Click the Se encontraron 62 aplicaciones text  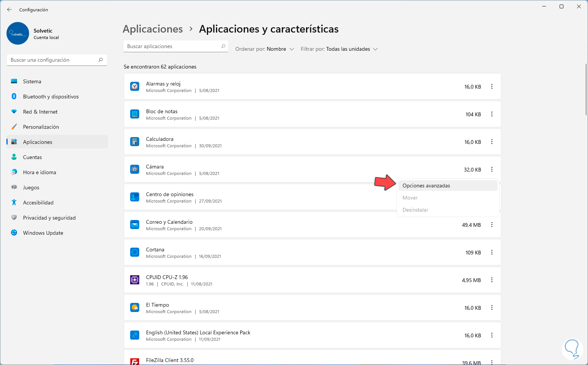tap(160, 67)
